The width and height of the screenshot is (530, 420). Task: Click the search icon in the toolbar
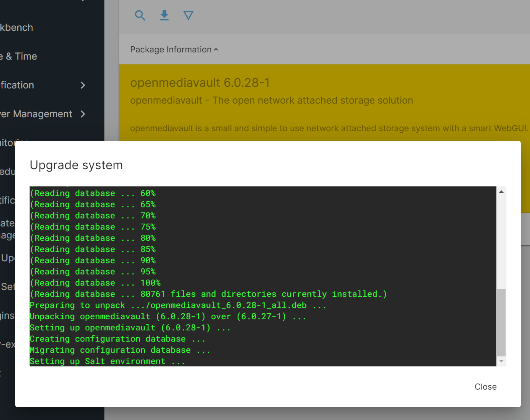coord(140,15)
